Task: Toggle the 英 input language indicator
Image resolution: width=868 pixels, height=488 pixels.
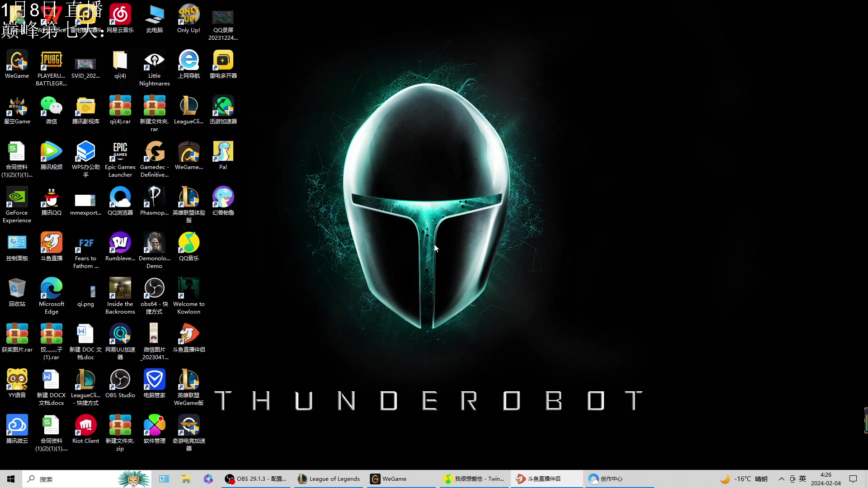Action: (x=802, y=479)
